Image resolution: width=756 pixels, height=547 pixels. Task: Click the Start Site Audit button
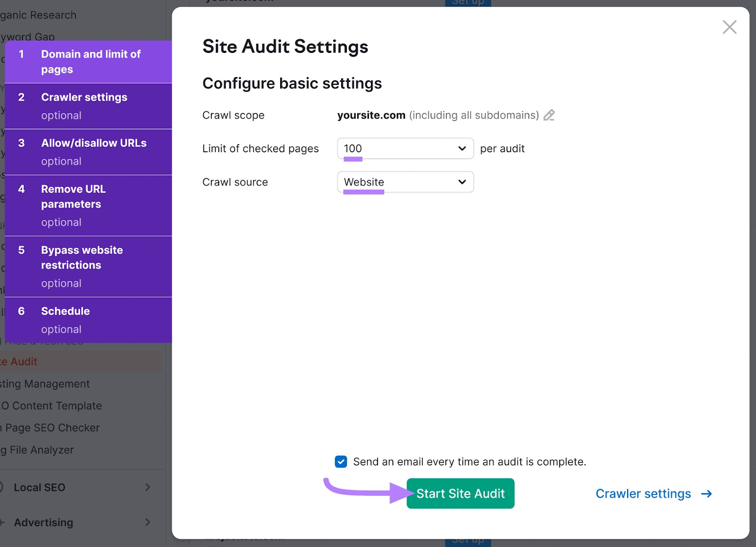460,493
